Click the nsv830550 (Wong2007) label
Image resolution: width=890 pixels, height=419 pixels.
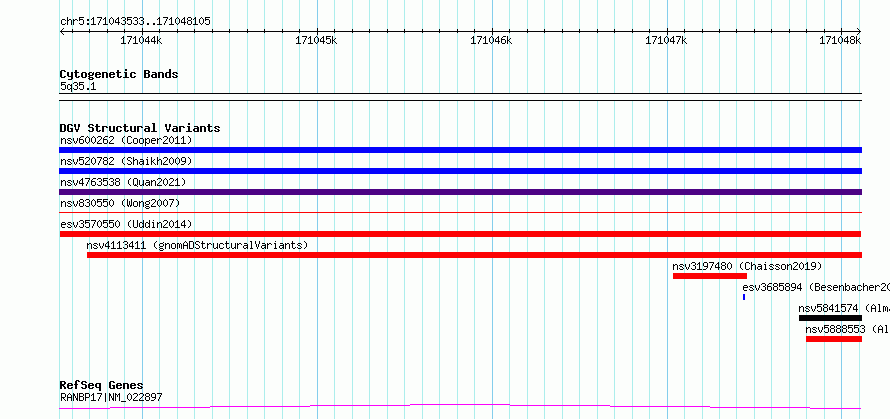(x=120, y=203)
